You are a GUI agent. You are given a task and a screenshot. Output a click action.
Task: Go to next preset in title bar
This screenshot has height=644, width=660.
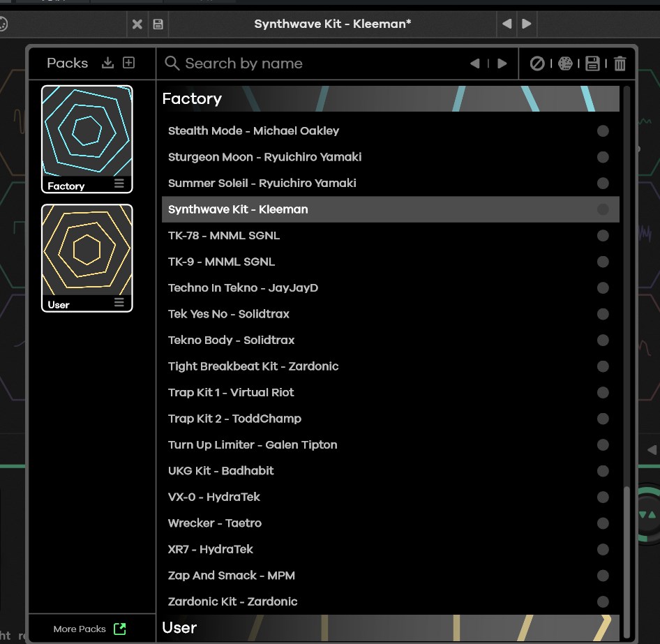click(527, 24)
